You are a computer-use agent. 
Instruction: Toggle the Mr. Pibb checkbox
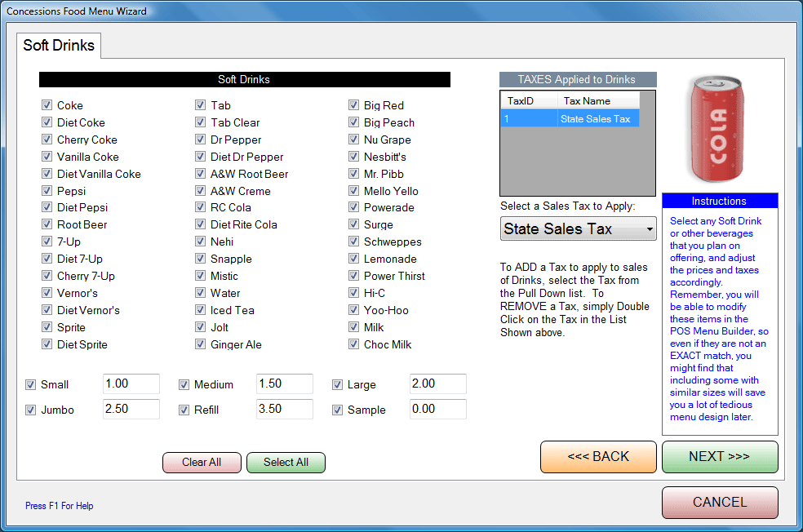[353, 174]
